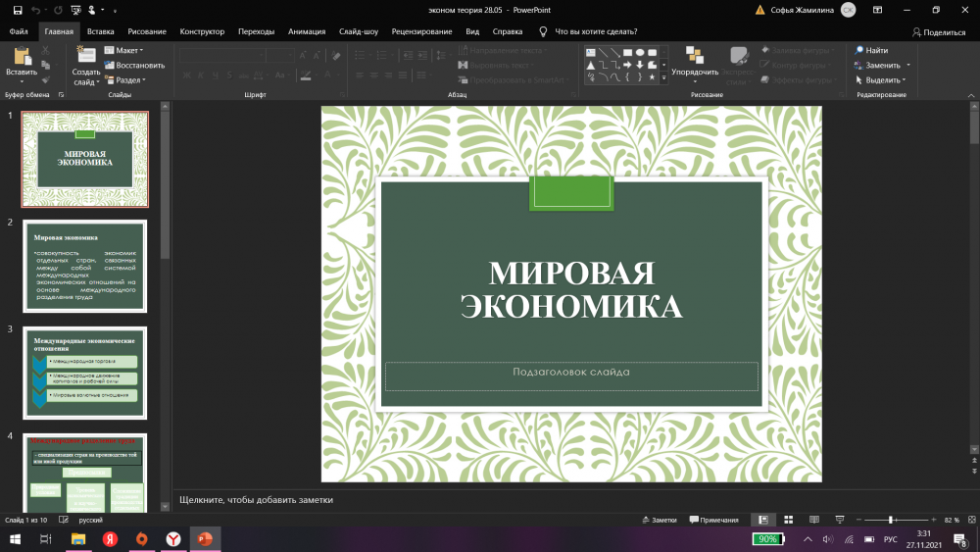Screen dimensions: 980x552
Task: Open the Вставка (Insert) ribbon tab
Action: click(100, 31)
